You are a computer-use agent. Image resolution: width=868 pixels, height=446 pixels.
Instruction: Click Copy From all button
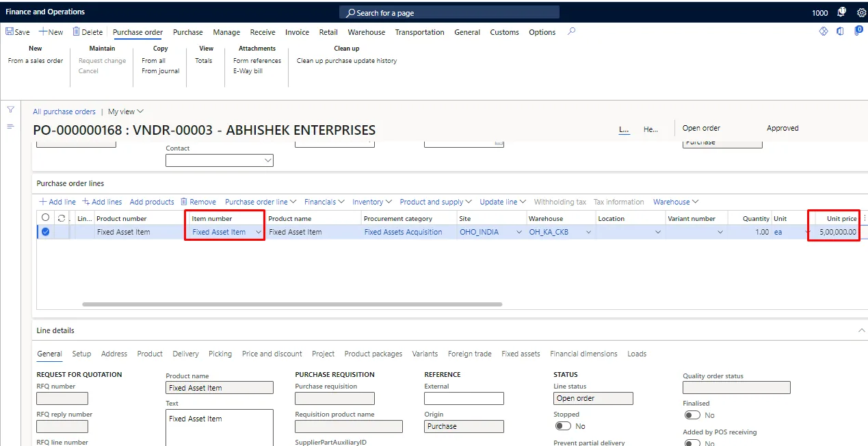[154, 61]
